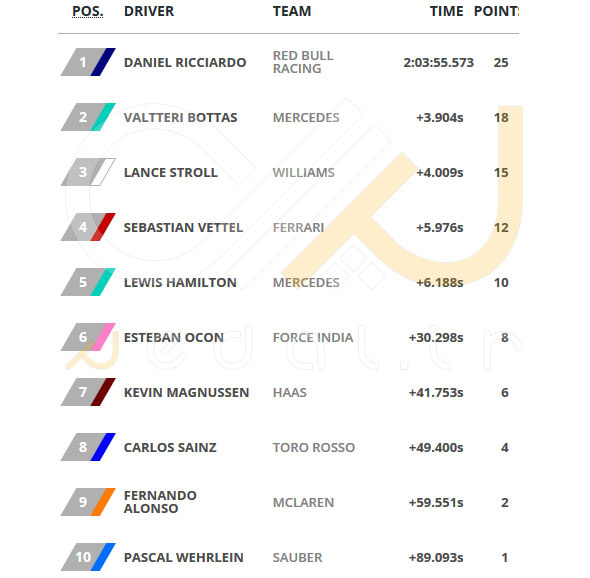Viewport: 590px width, 578px height.
Task: Click Pascal Wehrlein driver name
Action: coord(184,557)
